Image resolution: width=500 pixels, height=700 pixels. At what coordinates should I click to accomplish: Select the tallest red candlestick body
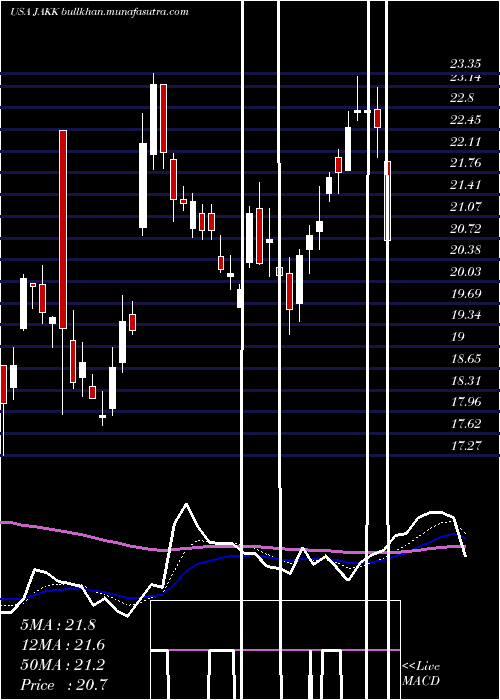(63, 229)
